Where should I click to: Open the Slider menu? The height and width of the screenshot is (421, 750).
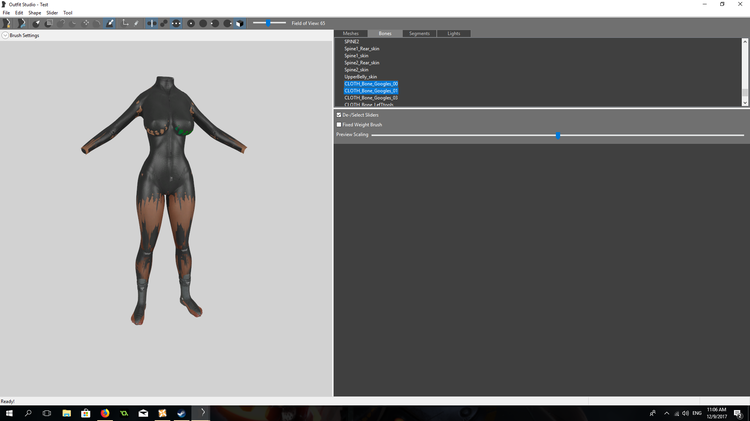click(52, 13)
